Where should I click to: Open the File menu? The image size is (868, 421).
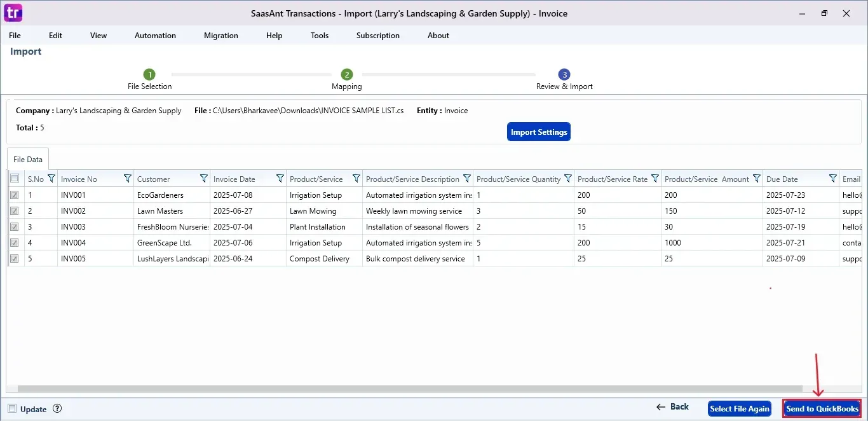[x=15, y=36]
